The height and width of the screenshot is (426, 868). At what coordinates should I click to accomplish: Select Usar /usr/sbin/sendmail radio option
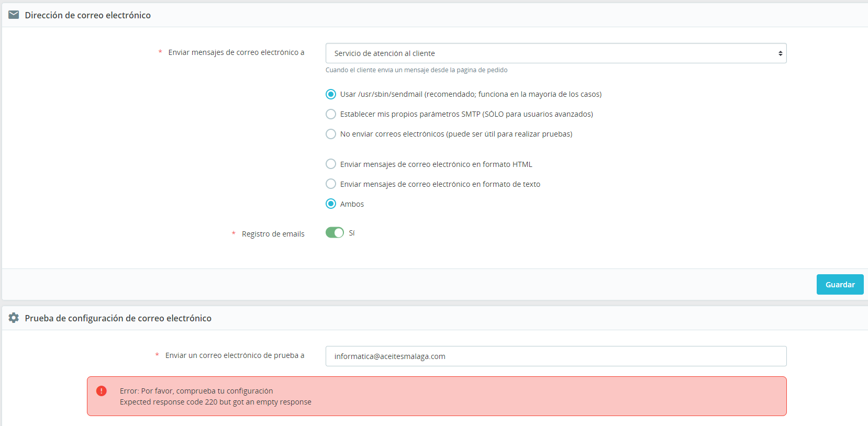tap(331, 94)
